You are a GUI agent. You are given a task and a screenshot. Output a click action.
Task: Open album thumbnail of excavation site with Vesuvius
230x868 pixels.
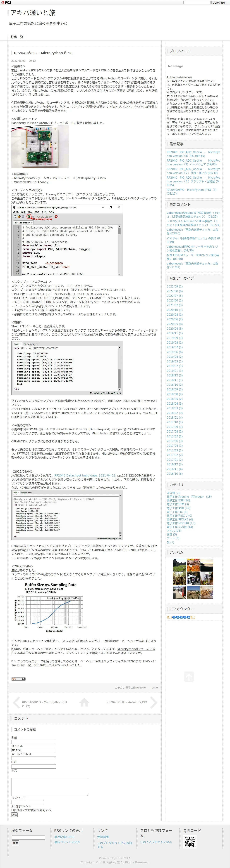click(193, 593)
